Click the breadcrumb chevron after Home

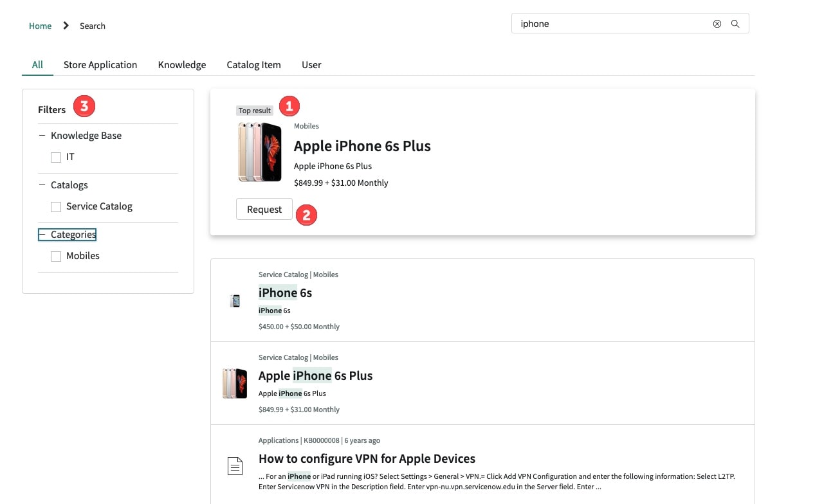[x=65, y=26]
